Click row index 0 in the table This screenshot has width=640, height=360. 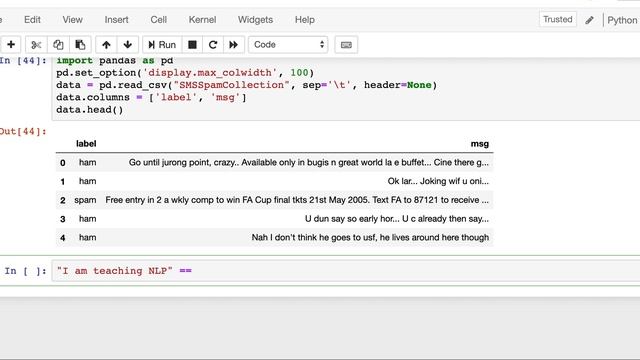[62, 163]
